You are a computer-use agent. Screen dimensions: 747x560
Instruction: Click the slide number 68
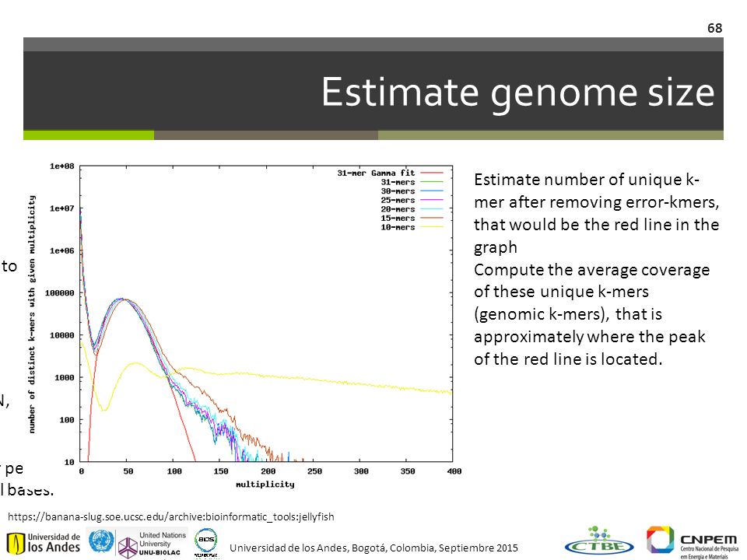tap(714, 29)
